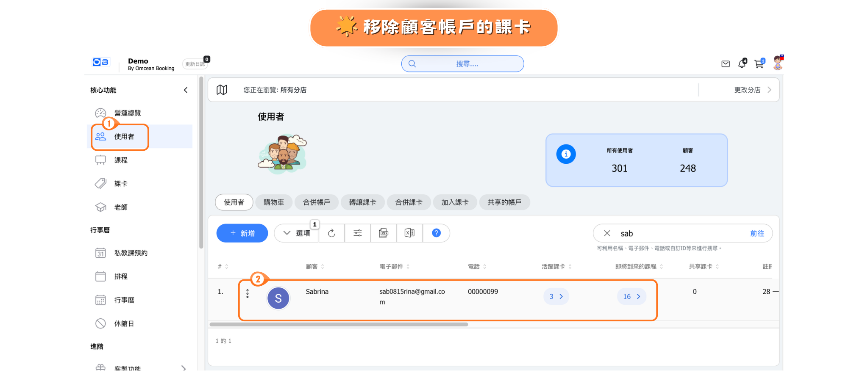Click the CSV export icon

pos(384,233)
